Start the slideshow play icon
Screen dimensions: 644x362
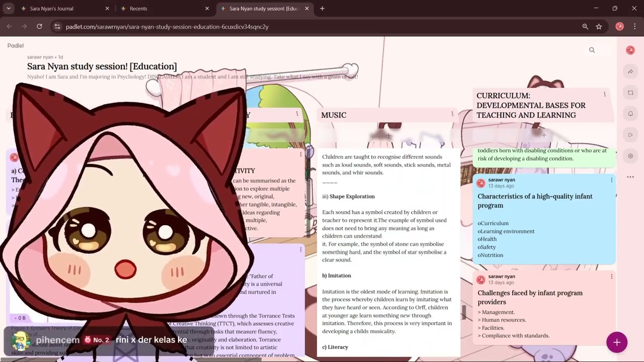630,135
